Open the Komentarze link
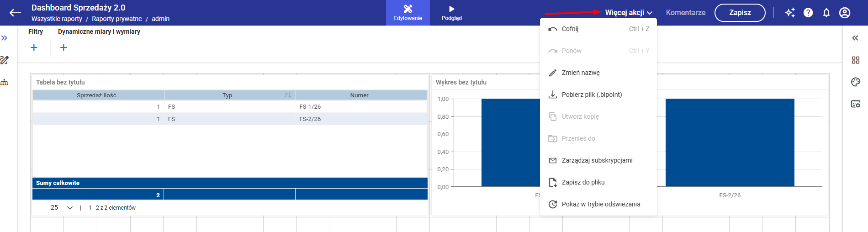 coord(685,13)
